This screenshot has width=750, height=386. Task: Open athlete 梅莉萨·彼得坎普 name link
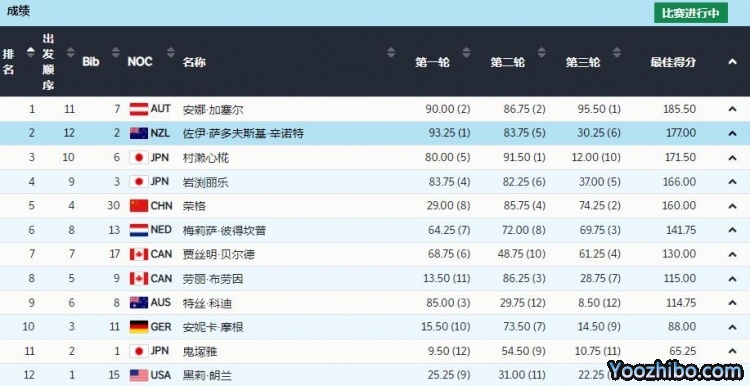point(224,231)
